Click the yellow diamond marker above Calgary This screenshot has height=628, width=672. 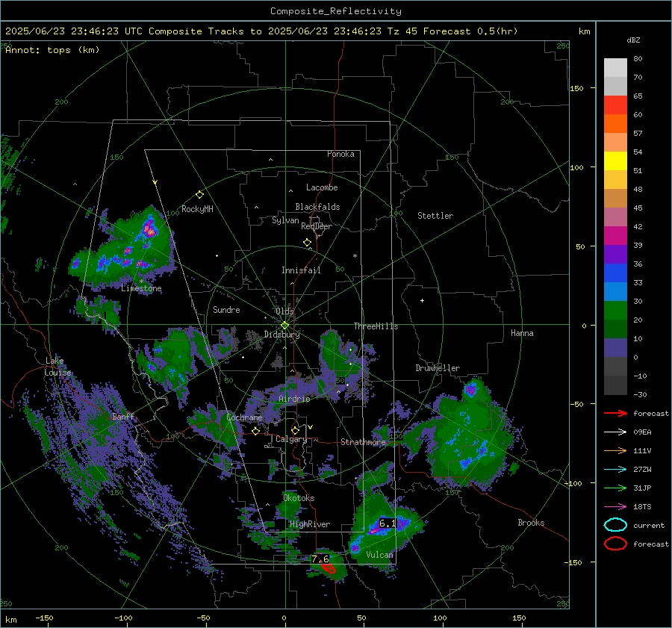click(x=295, y=430)
